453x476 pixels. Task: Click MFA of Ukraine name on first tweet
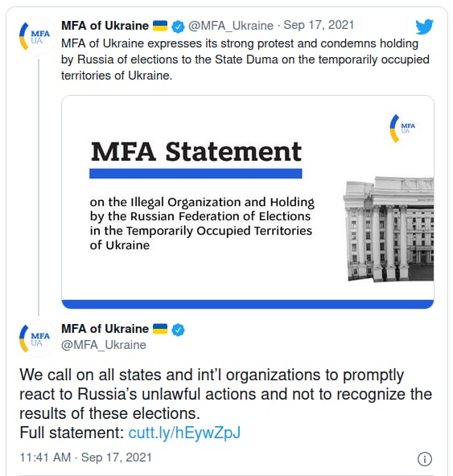click(105, 26)
